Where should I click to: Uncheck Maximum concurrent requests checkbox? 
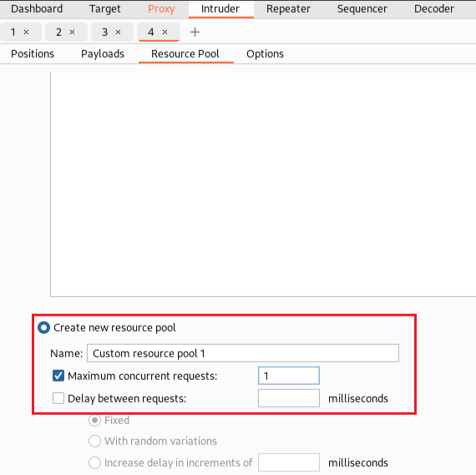58,376
